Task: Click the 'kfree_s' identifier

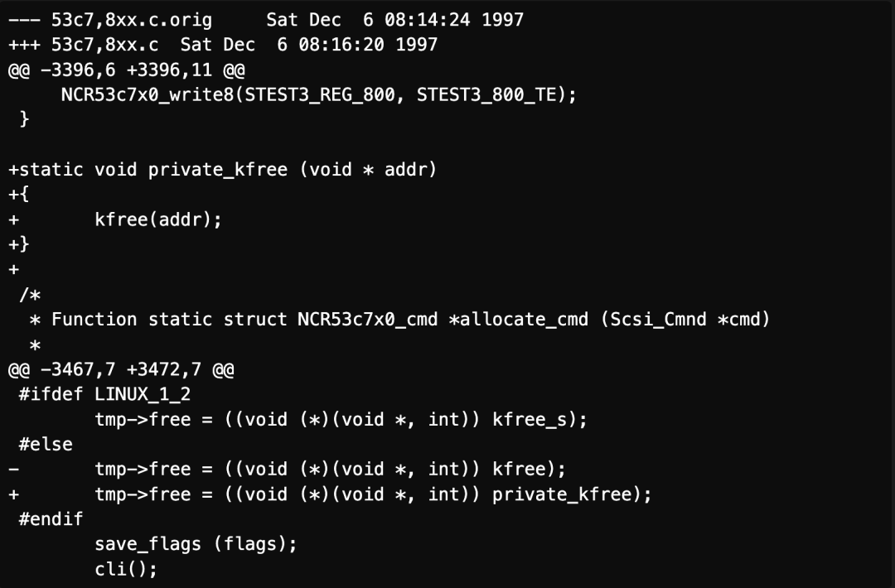Action: [x=530, y=420]
